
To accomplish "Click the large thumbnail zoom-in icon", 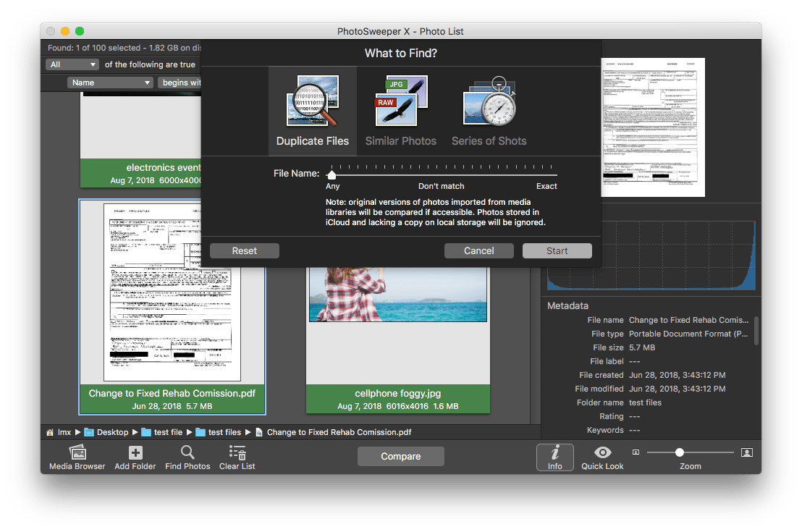I will tap(747, 452).
